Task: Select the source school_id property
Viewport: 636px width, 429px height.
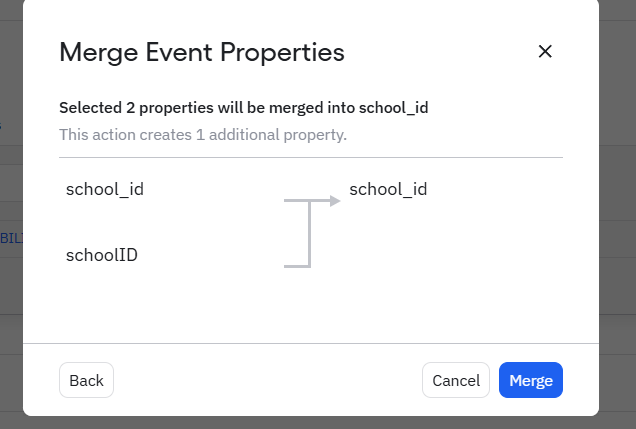Action: (105, 188)
